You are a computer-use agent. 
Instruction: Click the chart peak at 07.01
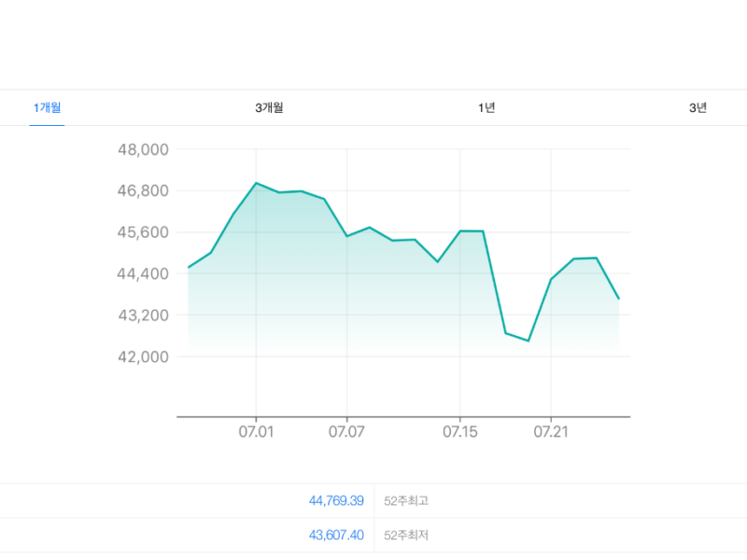(256, 183)
